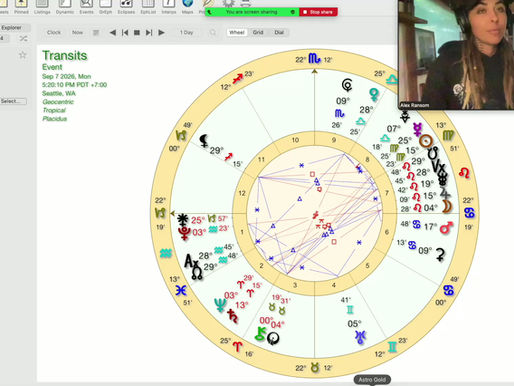This screenshot has height=386, width=514.
Task: Open the Eclipses tool
Action: (126, 7)
